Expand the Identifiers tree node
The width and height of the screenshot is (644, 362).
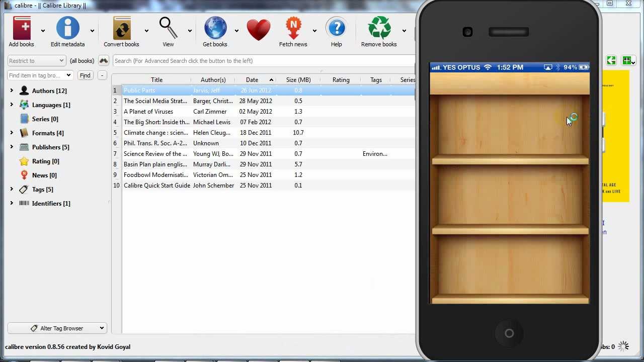(x=12, y=203)
